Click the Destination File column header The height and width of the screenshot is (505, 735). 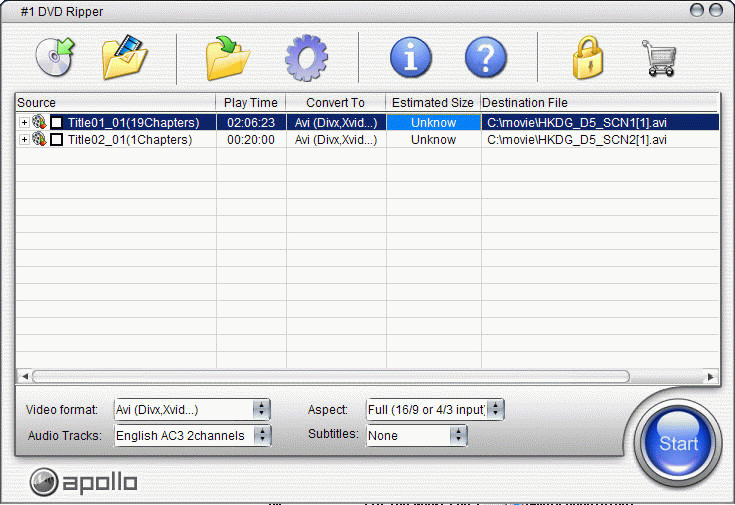599,103
